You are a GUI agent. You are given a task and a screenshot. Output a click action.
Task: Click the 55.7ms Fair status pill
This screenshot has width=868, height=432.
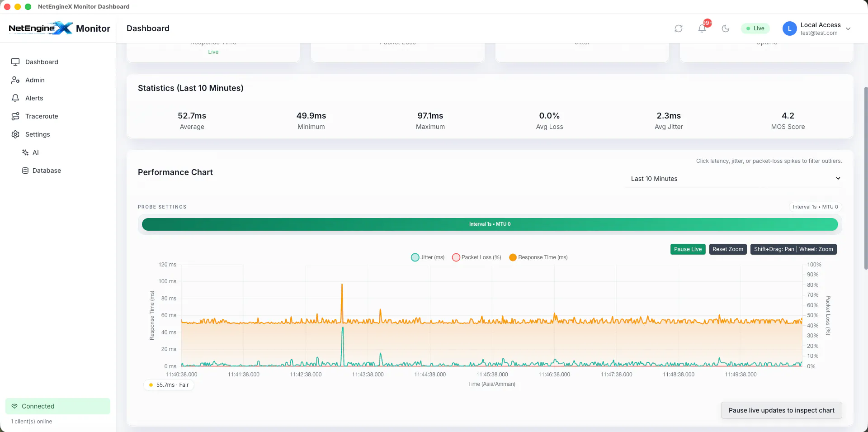[x=169, y=385]
